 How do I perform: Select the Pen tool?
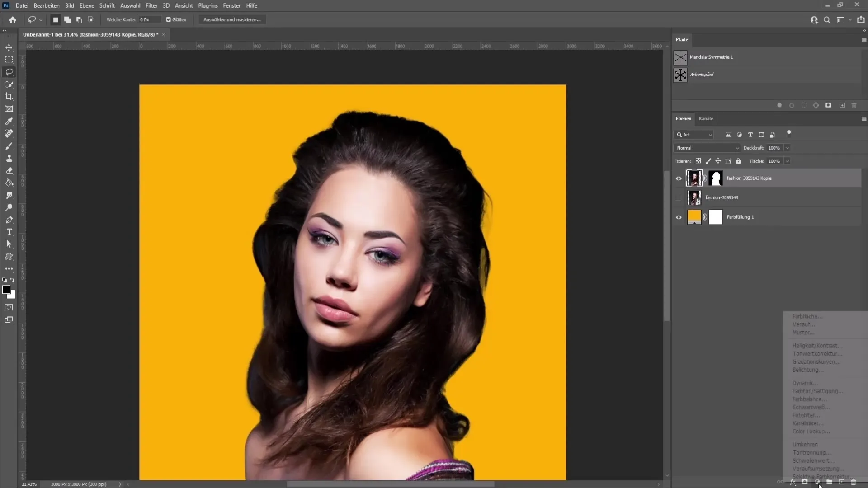pos(9,220)
